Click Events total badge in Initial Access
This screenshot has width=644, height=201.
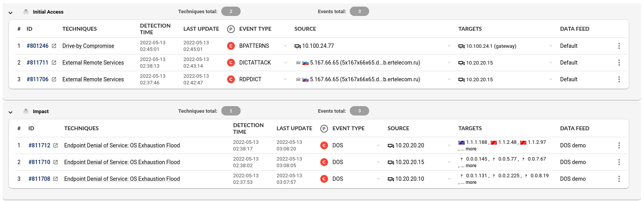pyautogui.click(x=359, y=12)
